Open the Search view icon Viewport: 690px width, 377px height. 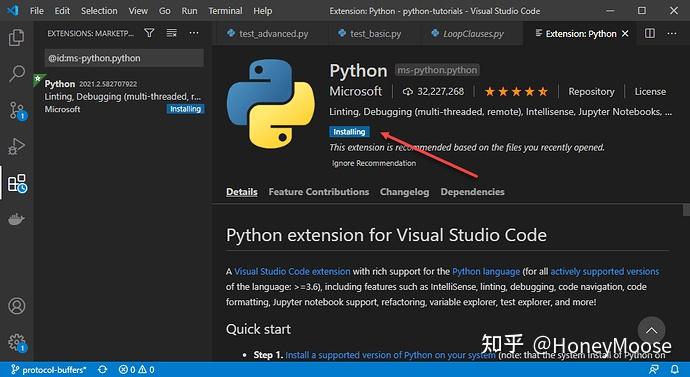tap(17, 73)
